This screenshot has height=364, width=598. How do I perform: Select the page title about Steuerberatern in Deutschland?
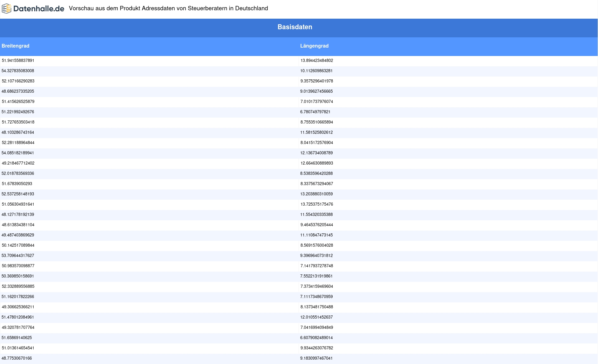168,8
